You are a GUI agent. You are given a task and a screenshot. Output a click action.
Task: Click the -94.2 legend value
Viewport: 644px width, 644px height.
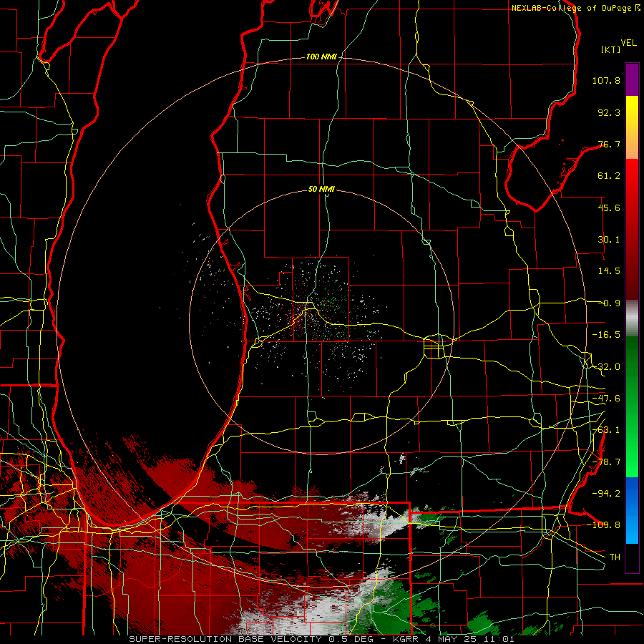point(606,494)
